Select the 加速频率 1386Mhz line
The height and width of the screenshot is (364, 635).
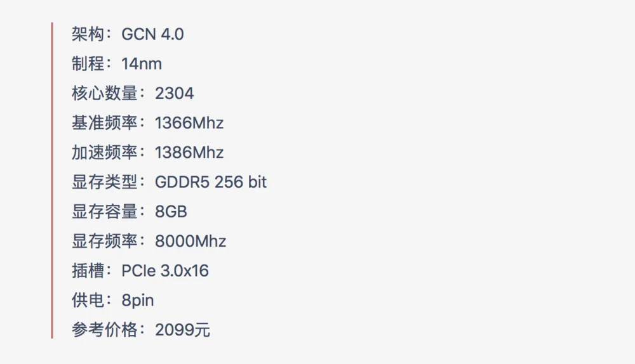pos(148,152)
